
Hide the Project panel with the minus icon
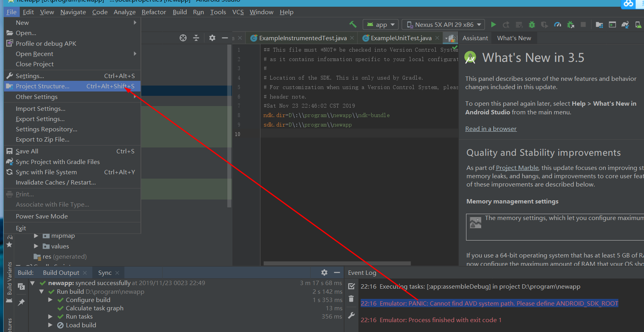225,38
